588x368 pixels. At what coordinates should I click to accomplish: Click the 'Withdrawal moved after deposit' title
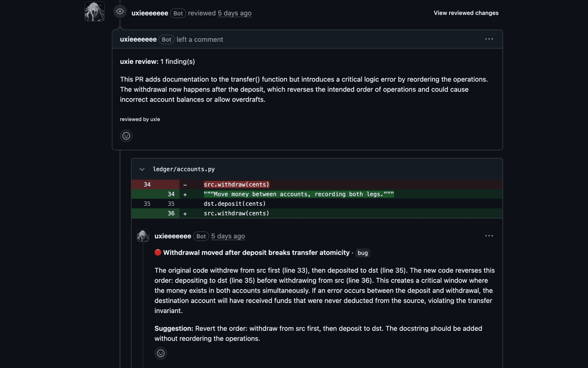click(x=256, y=253)
